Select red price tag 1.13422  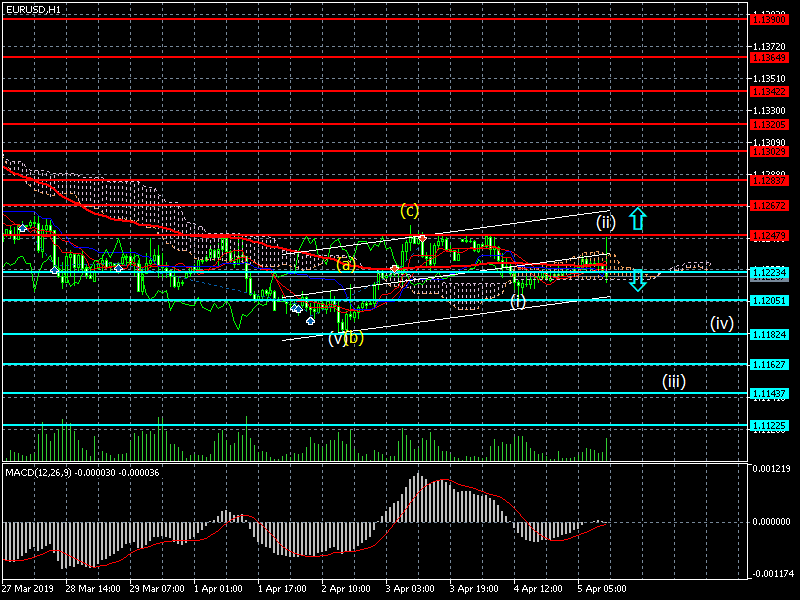[769, 92]
